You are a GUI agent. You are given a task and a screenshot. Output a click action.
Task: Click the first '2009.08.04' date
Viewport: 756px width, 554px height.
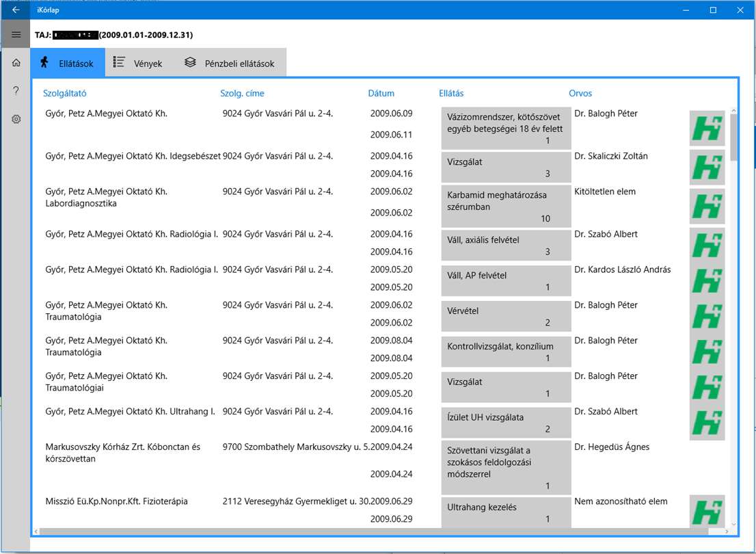pyautogui.click(x=391, y=340)
